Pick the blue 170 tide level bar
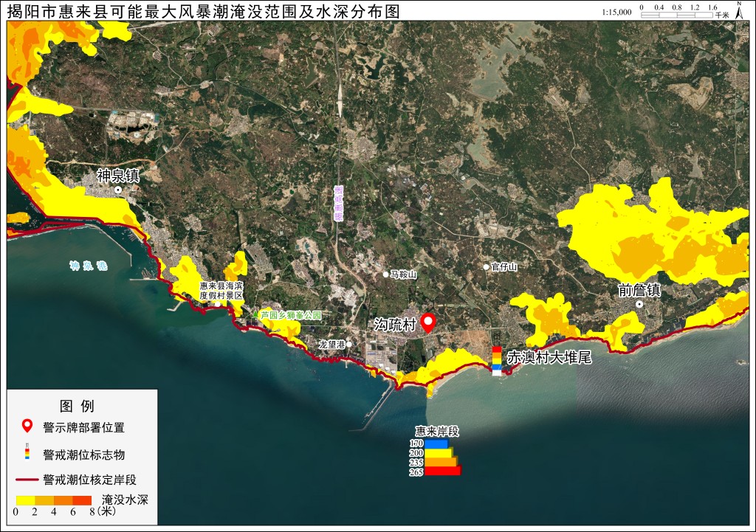 click(436, 443)
